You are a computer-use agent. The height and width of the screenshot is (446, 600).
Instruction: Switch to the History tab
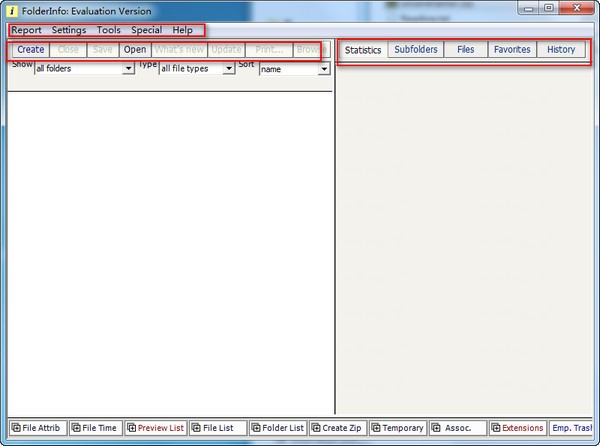click(x=561, y=50)
